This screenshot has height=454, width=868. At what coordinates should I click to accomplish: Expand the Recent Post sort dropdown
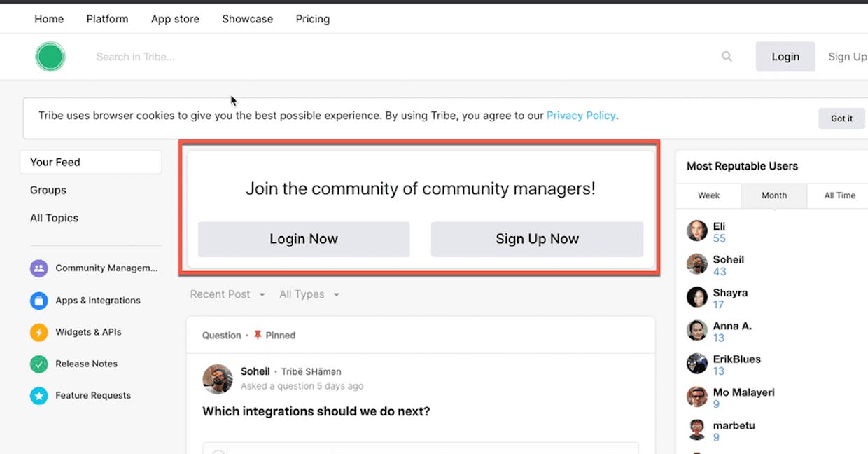coord(228,294)
